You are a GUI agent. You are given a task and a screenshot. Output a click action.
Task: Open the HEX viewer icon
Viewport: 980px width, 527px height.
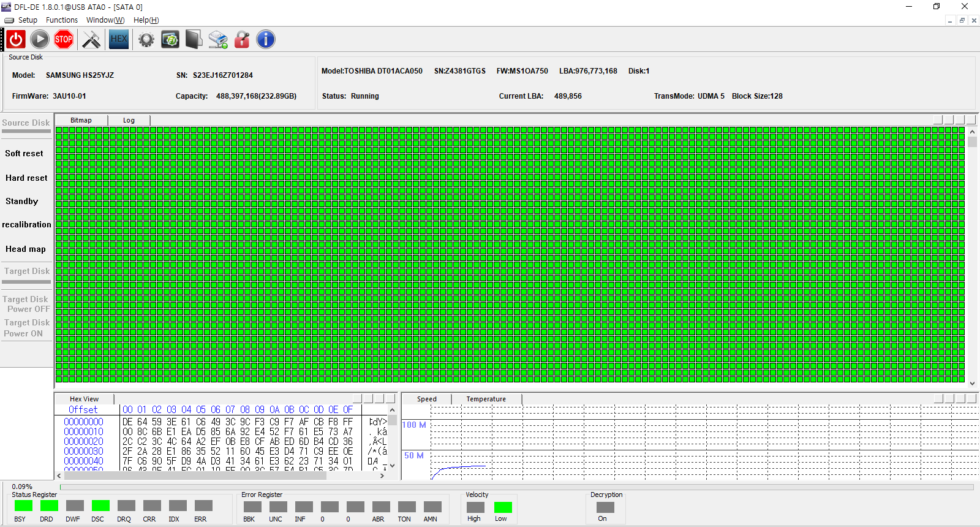[x=119, y=40]
